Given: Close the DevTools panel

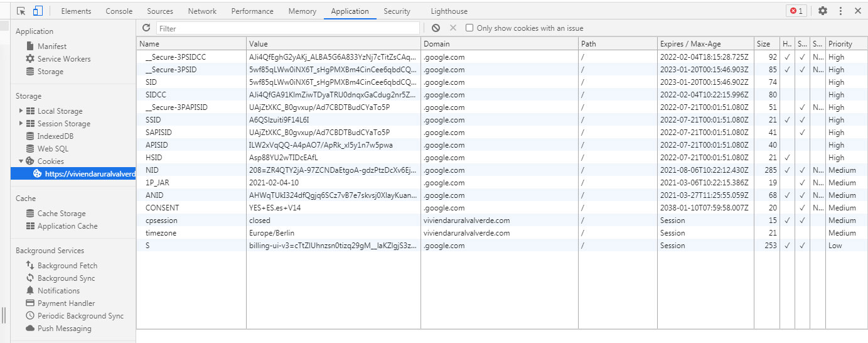Looking at the screenshot, I should pyautogui.click(x=857, y=11).
